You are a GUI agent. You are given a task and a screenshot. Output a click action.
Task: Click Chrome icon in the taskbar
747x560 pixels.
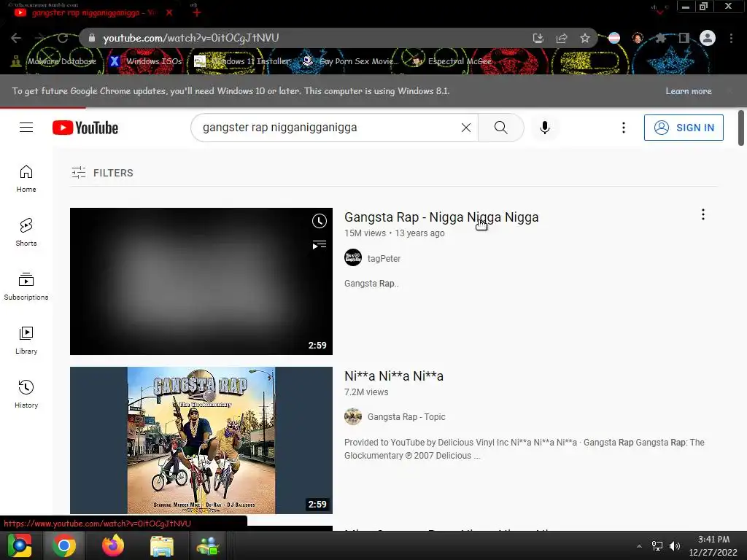(64, 545)
